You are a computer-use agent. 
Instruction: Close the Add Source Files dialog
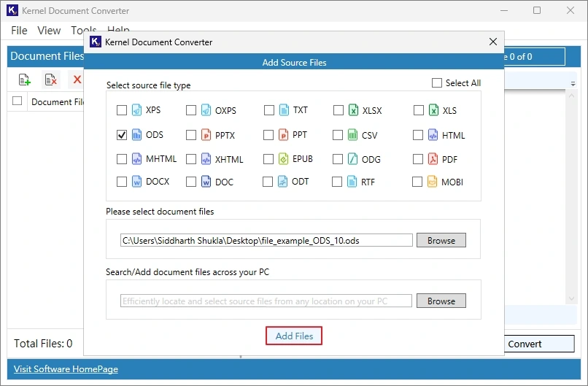493,42
